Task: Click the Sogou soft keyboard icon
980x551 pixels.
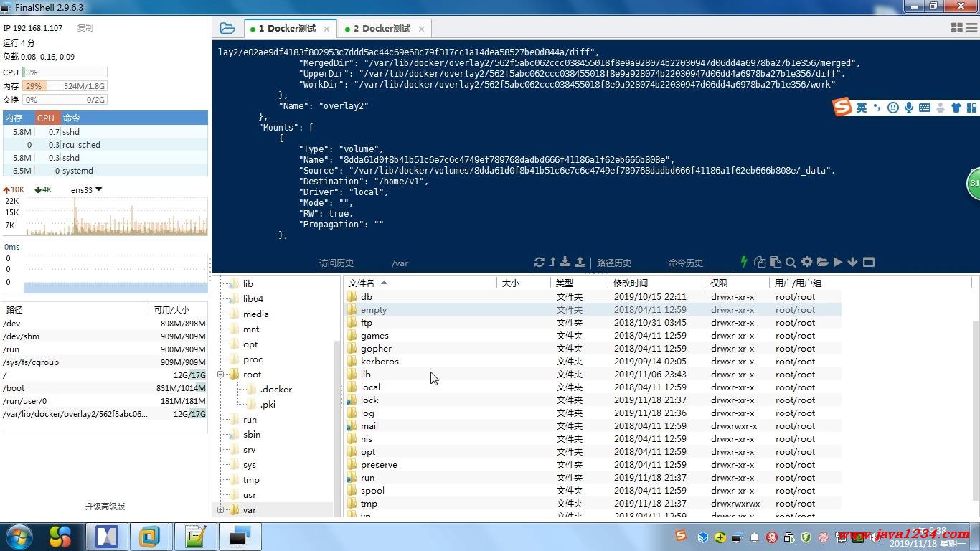Action: 925,108
